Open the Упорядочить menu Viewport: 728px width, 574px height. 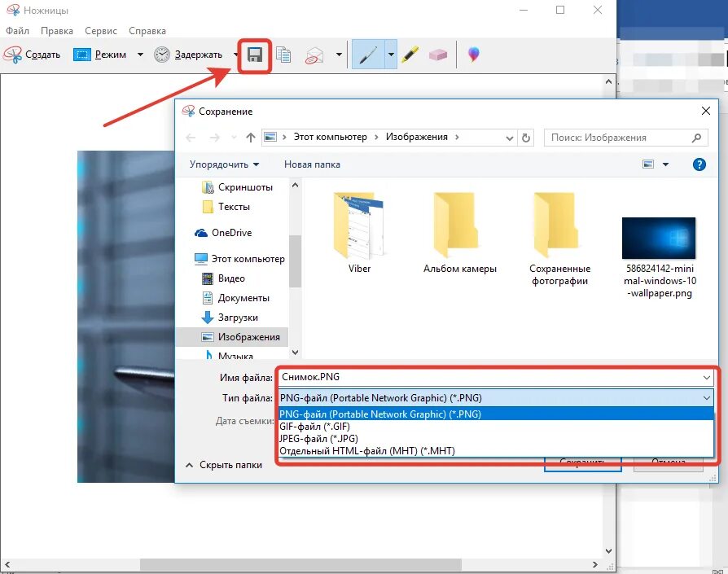tap(224, 164)
